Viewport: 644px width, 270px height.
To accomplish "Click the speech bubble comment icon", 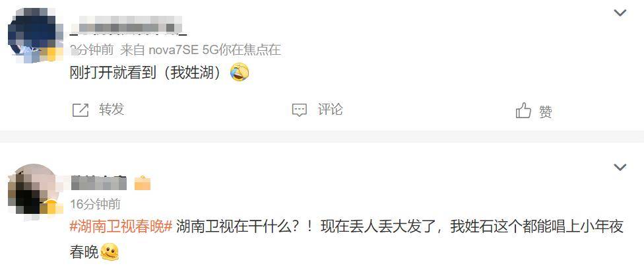I will pyautogui.click(x=300, y=110).
